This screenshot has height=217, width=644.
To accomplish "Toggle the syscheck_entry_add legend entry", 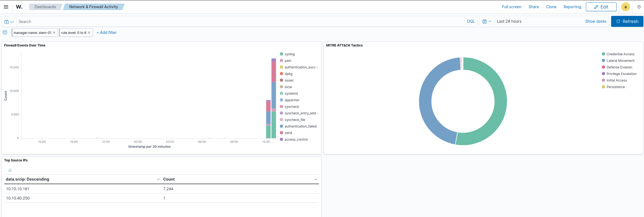I will coord(301,113).
